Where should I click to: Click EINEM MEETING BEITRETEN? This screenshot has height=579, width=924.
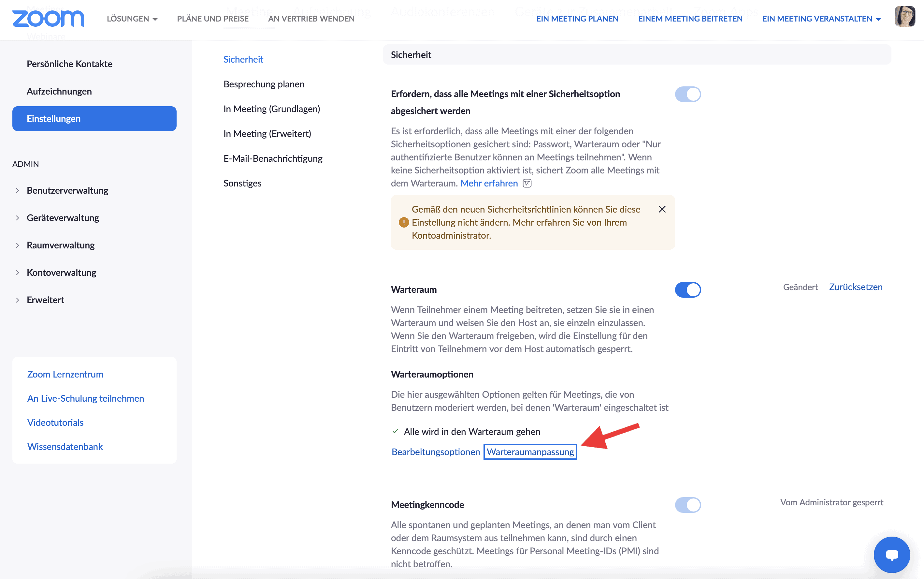[690, 19]
